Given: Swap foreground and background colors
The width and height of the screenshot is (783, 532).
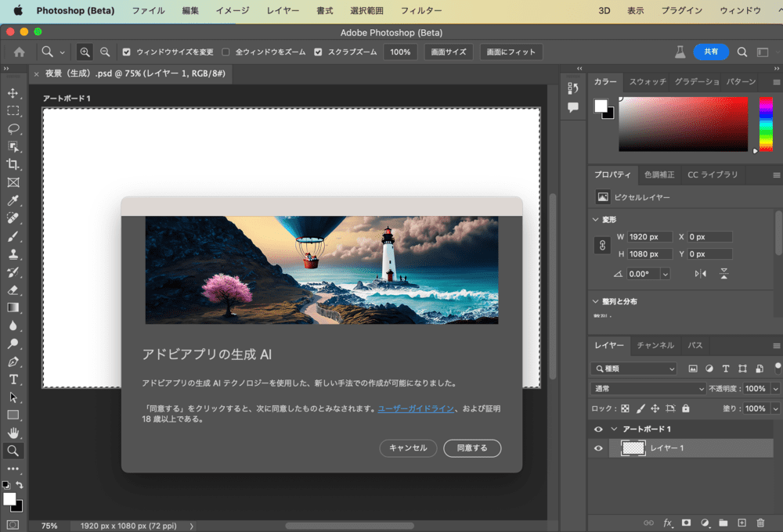Looking at the screenshot, I should click(x=20, y=484).
